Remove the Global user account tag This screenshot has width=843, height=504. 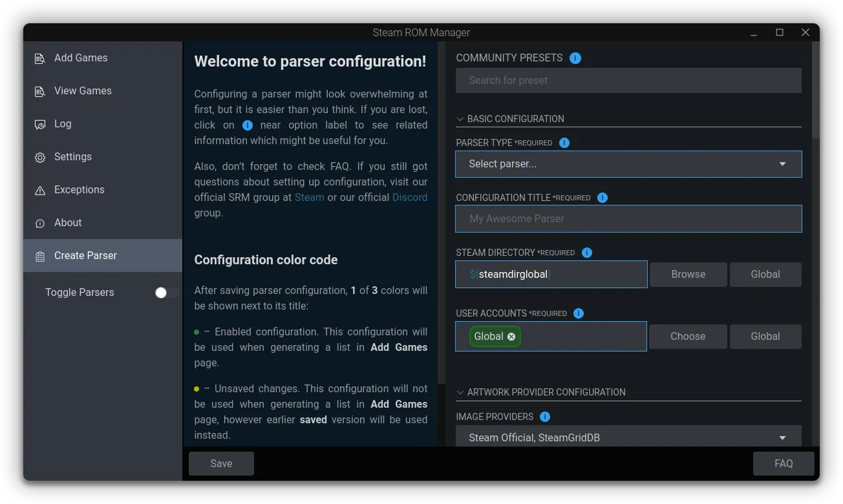[x=511, y=337]
